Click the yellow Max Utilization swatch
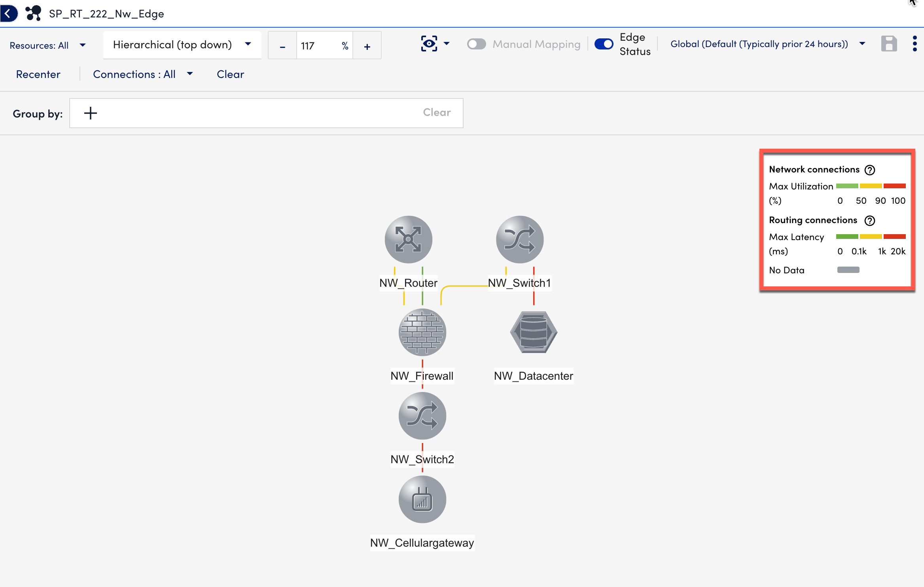 point(871,186)
